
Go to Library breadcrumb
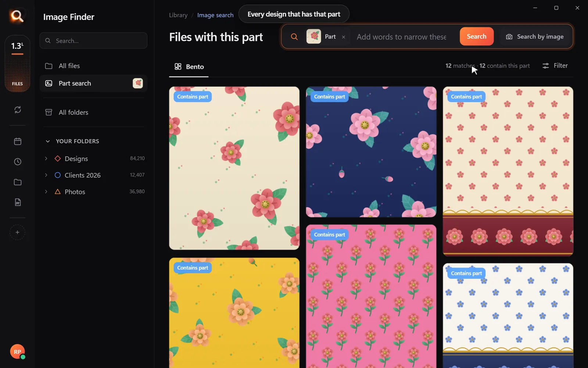(x=178, y=15)
